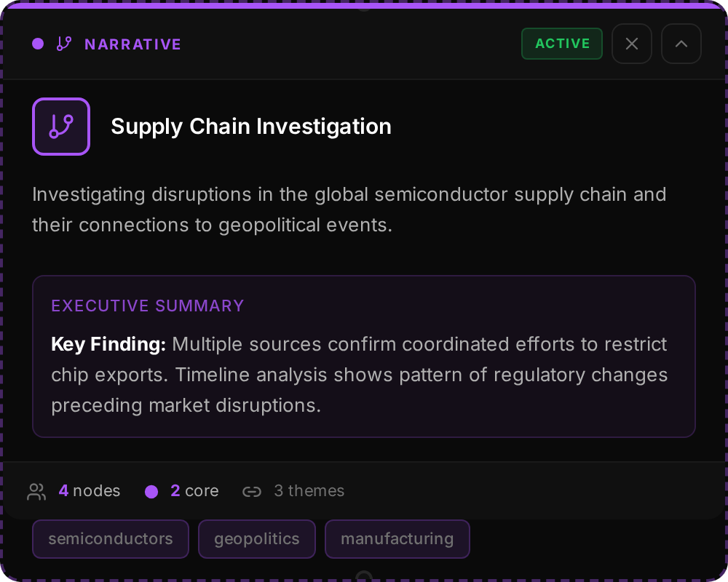Image resolution: width=728 pixels, height=582 pixels.
Task: Close the narrative card with X button
Action: [x=632, y=44]
